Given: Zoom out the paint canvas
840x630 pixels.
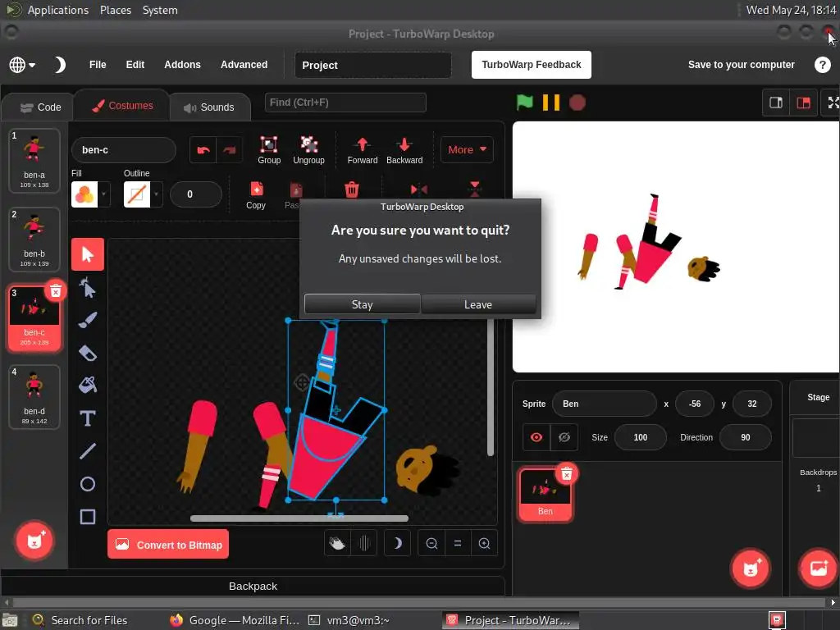Looking at the screenshot, I should 431,544.
